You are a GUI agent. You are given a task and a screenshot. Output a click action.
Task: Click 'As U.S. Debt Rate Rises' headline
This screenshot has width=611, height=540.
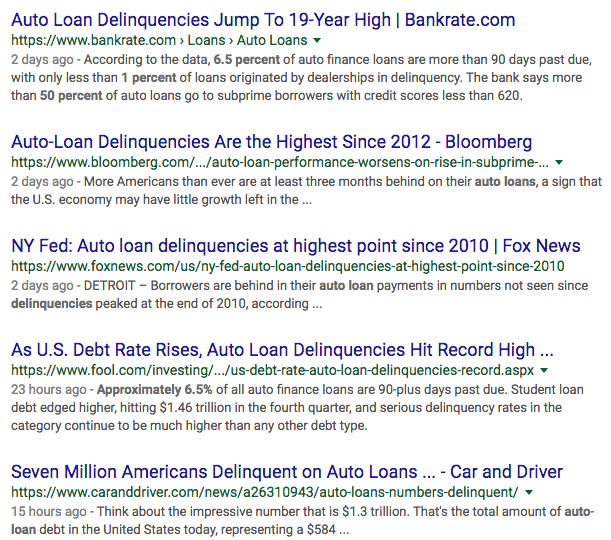click(x=281, y=350)
